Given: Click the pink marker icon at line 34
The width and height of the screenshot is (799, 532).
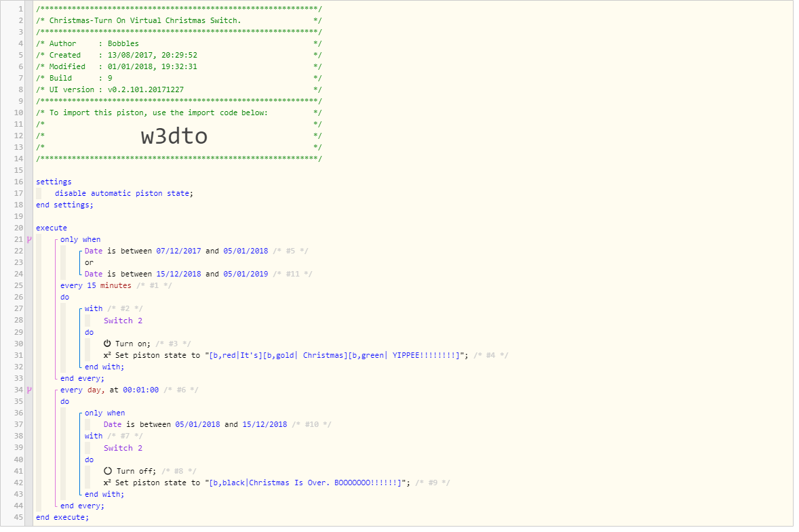Looking at the screenshot, I should coord(29,390).
